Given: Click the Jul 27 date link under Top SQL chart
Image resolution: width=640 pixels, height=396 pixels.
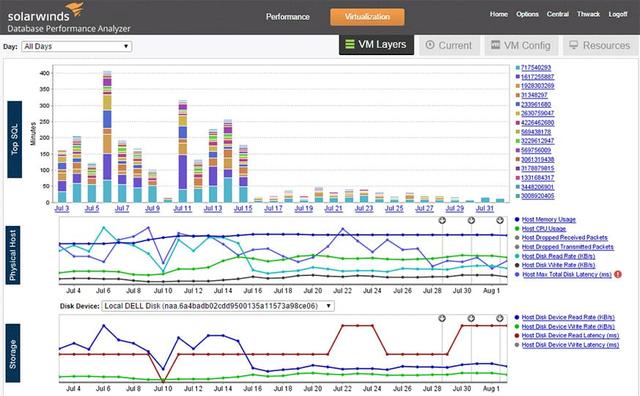Looking at the screenshot, I should click(x=424, y=209).
